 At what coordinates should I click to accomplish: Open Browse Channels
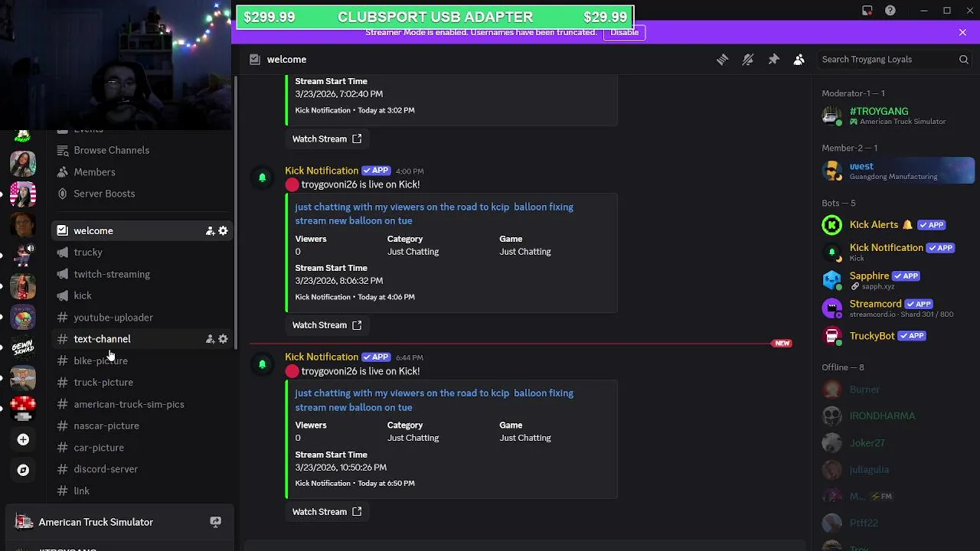click(140, 150)
